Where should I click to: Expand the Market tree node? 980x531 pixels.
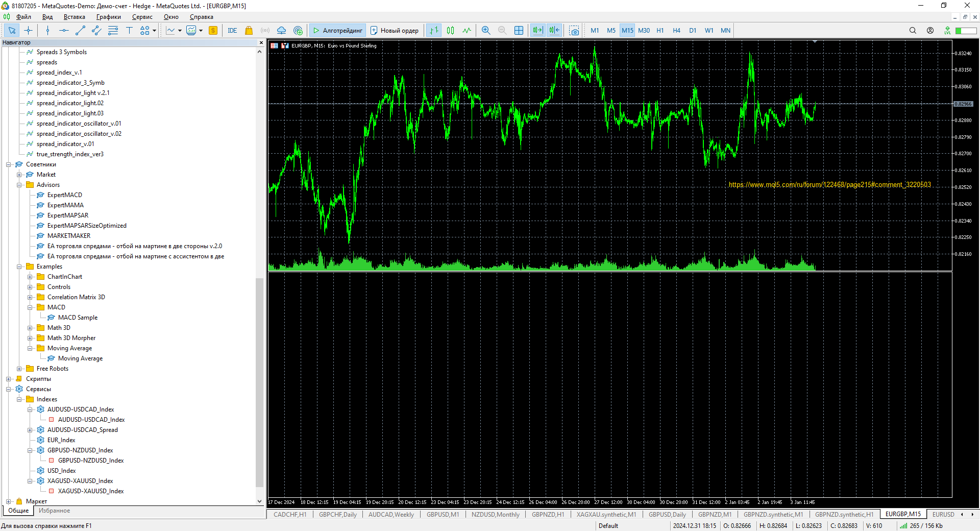(x=19, y=175)
